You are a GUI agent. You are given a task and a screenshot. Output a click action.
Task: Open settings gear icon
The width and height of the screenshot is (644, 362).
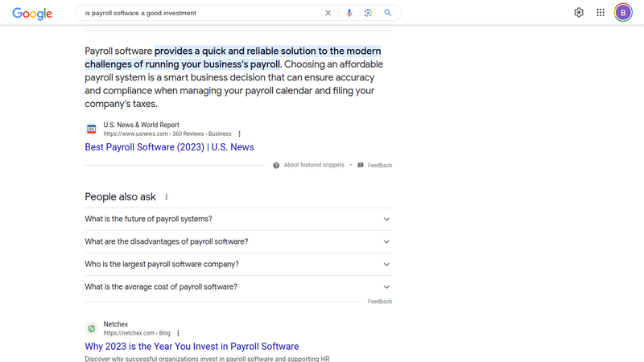(x=579, y=13)
